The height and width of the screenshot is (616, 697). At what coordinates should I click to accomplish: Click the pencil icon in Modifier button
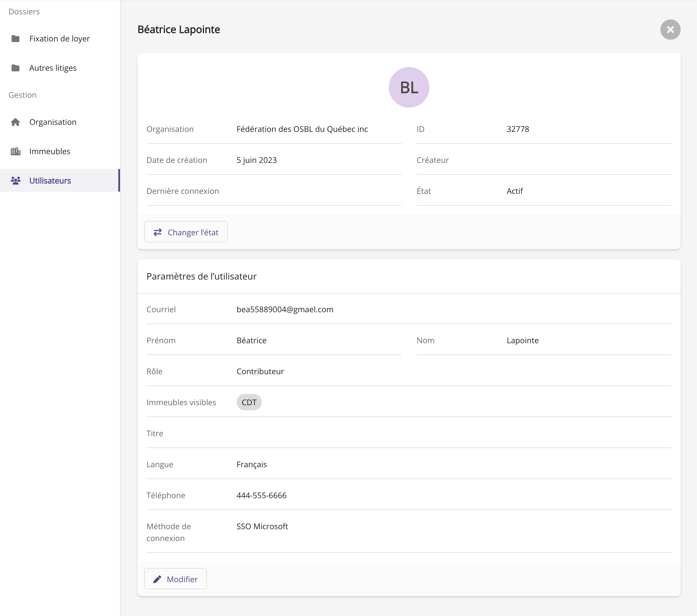coord(157,579)
